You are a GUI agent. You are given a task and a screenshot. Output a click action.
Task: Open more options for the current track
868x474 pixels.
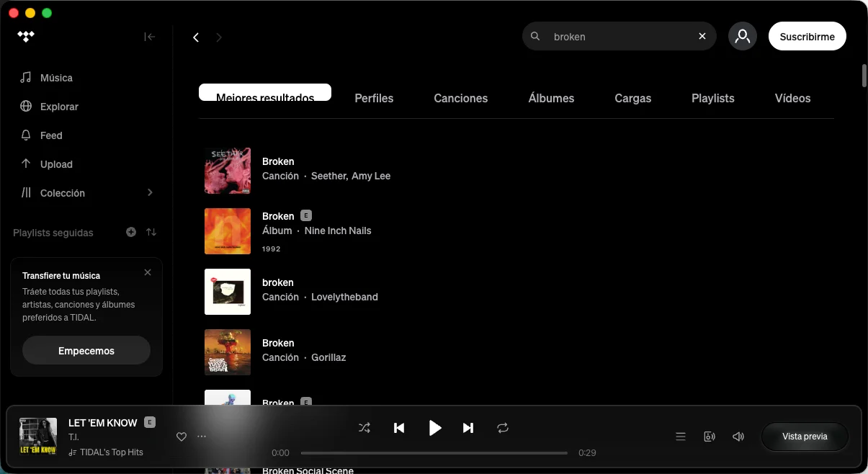tap(202, 436)
